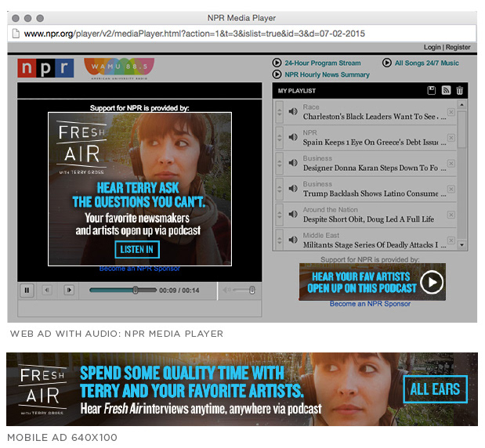Click the next track button

click(x=69, y=290)
